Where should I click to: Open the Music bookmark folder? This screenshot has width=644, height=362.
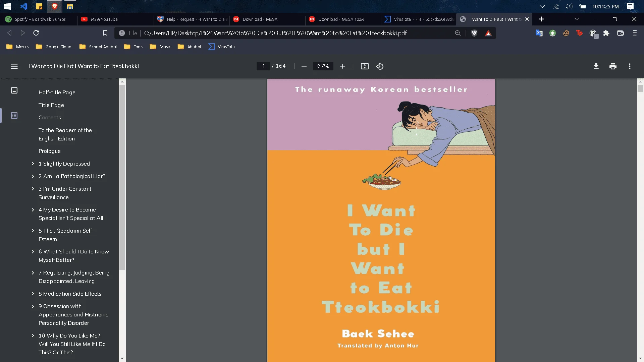click(x=160, y=47)
